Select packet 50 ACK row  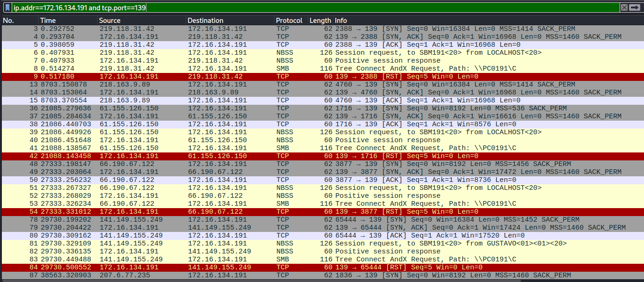pyautogui.click(x=322, y=180)
